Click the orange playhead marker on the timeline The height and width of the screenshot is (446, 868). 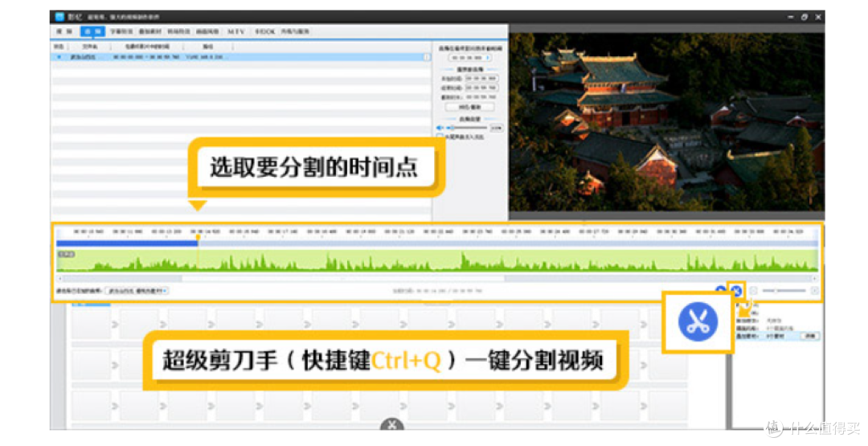pyautogui.click(x=198, y=237)
